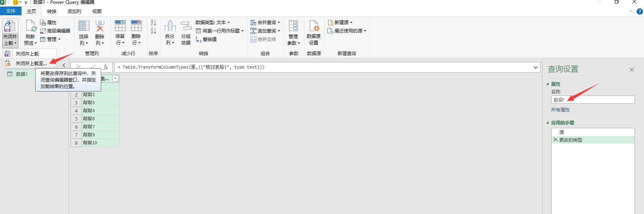
Task: Close the Query Settings pane
Action: click(632, 70)
